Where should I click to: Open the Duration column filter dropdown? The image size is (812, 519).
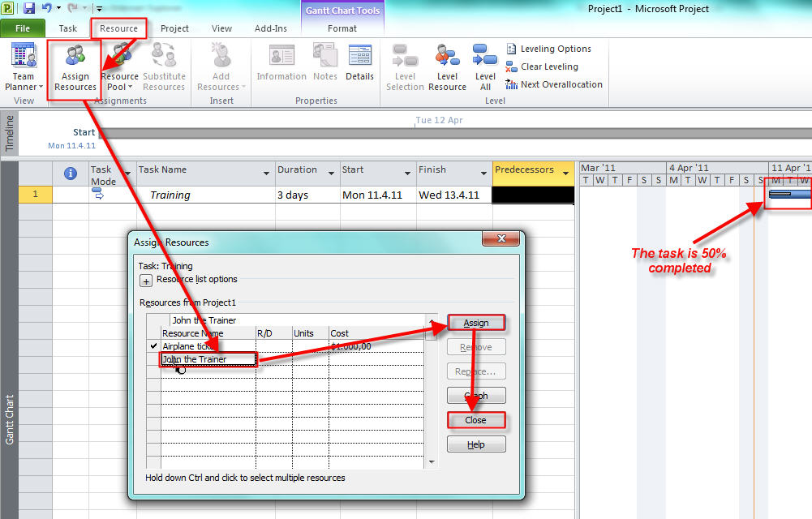pos(331,174)
